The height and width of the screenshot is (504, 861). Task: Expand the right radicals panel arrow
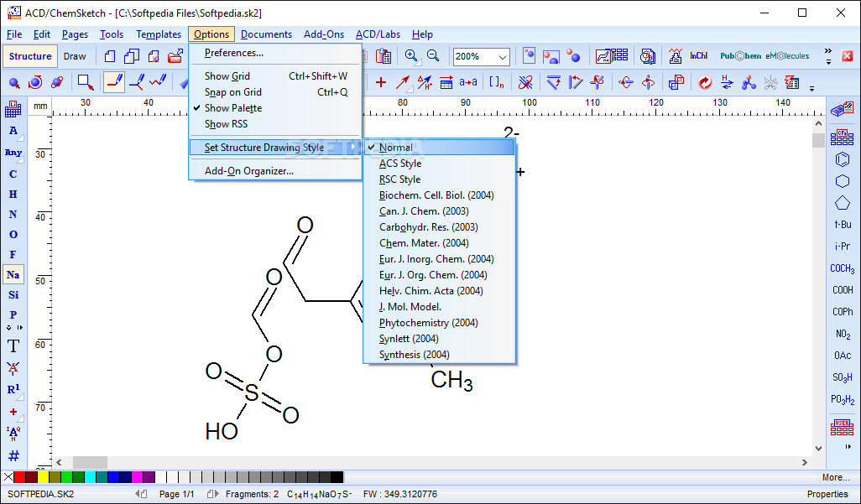point(848,447)
